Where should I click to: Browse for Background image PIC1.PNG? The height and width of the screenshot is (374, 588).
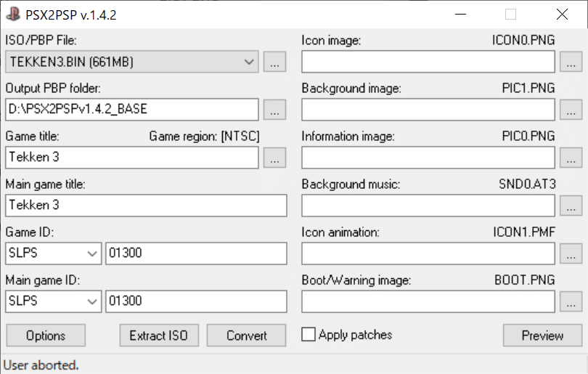click(x=571, y=110)
